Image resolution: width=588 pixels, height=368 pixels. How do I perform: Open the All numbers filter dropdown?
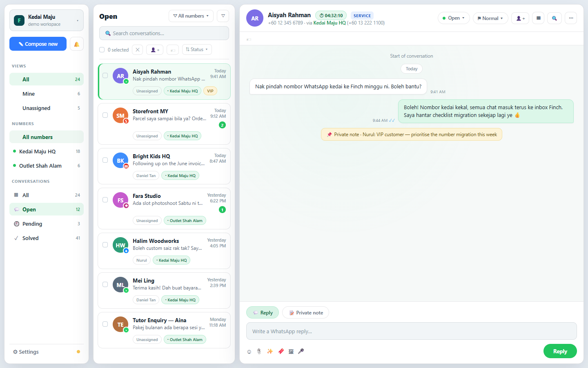[191, 16]
